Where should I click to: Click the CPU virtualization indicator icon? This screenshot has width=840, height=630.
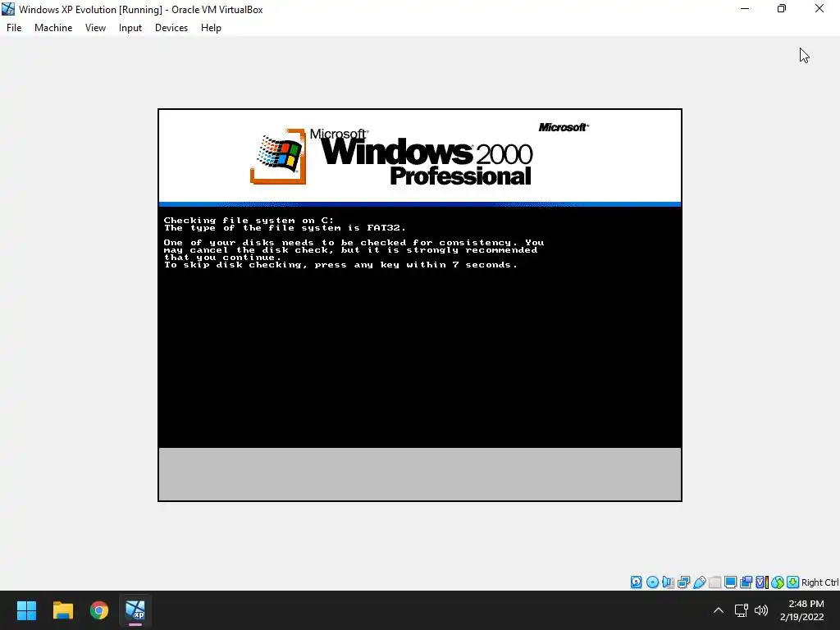tap(762, 582)
